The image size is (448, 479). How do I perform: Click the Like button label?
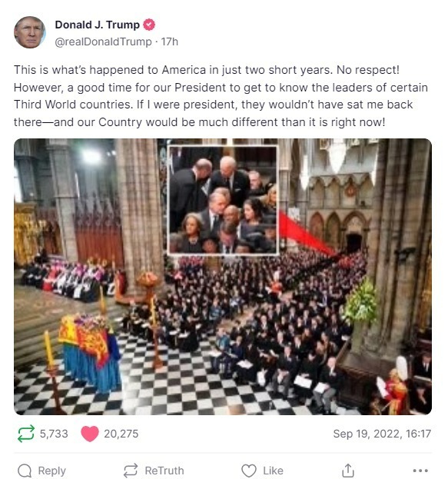click(x=273, y=471)
